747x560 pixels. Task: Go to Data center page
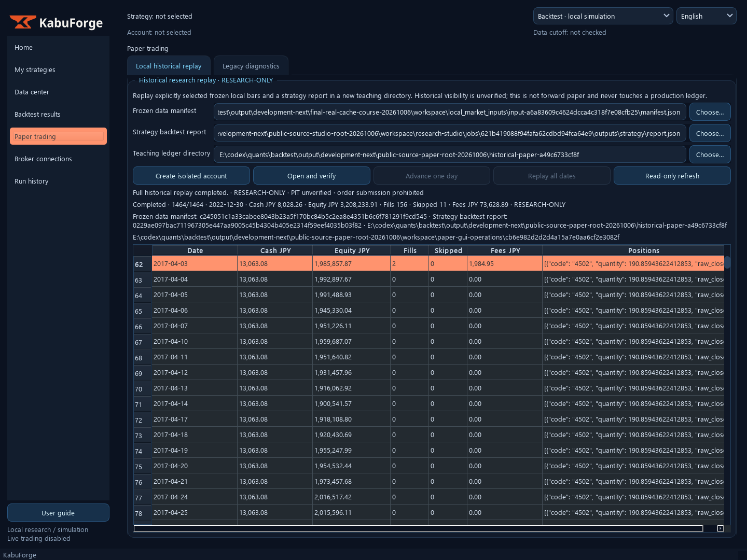click(58, 92)
